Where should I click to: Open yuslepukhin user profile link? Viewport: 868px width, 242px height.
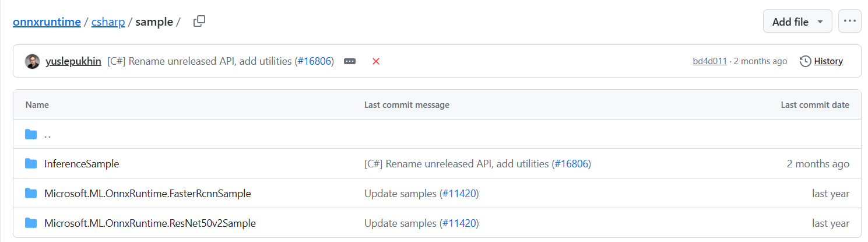click(x=74, y=61)
